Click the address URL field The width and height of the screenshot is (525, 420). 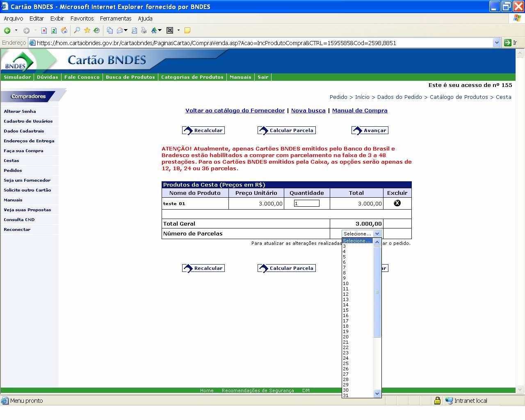coord(265,43)
